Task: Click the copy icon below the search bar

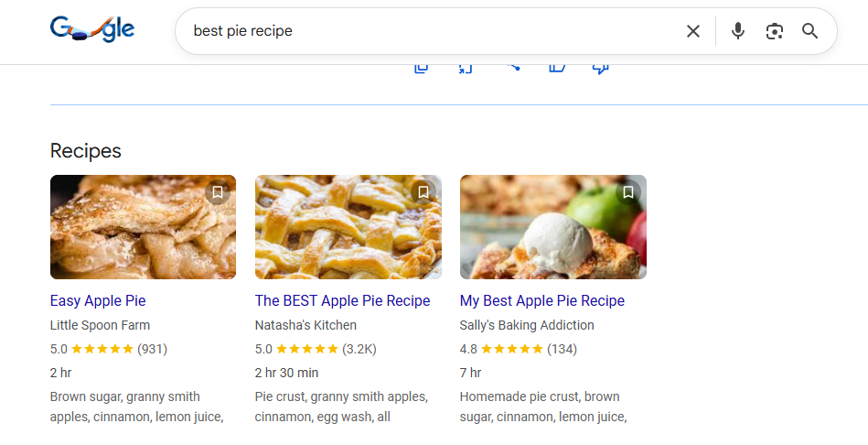Action: [422, 68]
